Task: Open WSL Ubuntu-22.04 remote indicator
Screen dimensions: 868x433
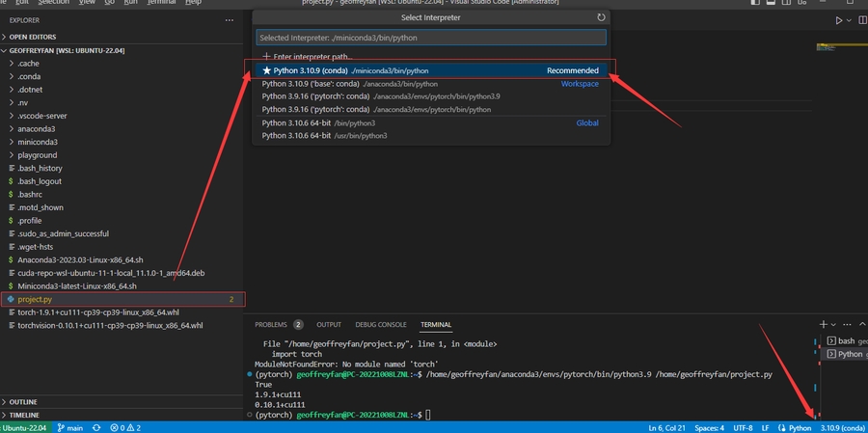Action: [25, 427]
